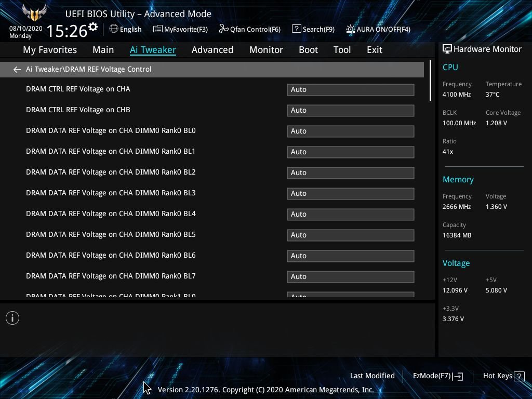
Task: Click the AURA light bulb icon
Action: tap(350, 29)
